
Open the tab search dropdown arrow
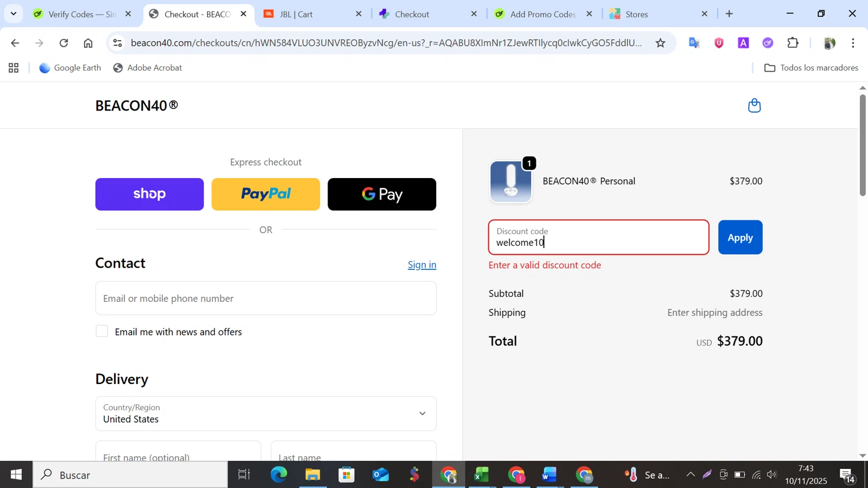(13, 14)
